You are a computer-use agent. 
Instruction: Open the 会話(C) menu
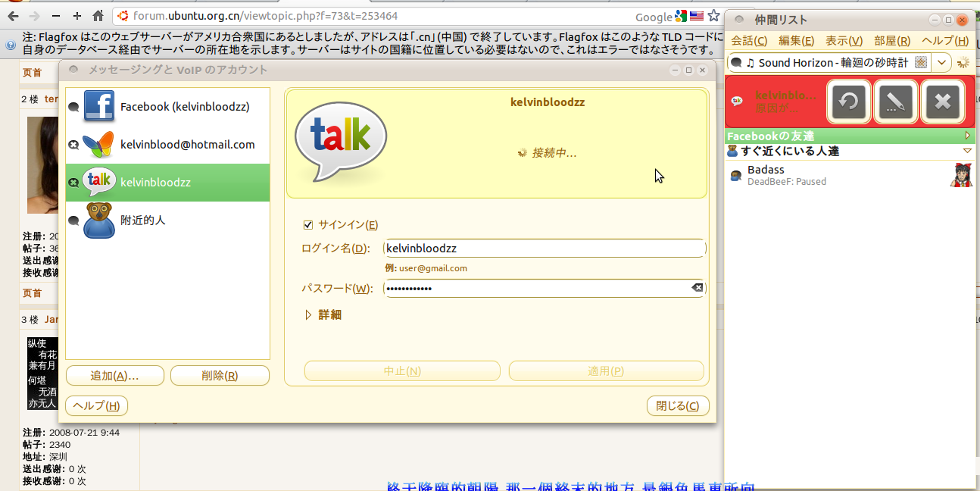coord(749,41)
